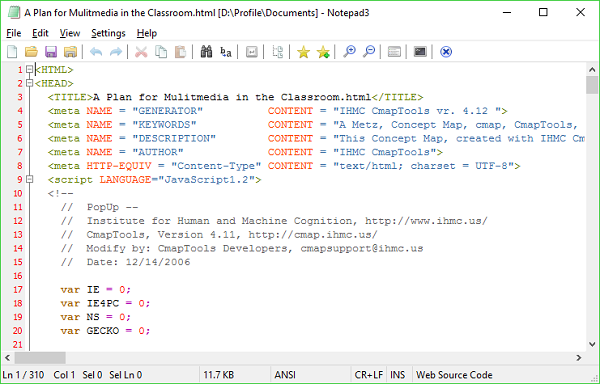Toggle INS insert mode in status bar
The height and width of the screenshot is (384, 600).
coord(398,375)
